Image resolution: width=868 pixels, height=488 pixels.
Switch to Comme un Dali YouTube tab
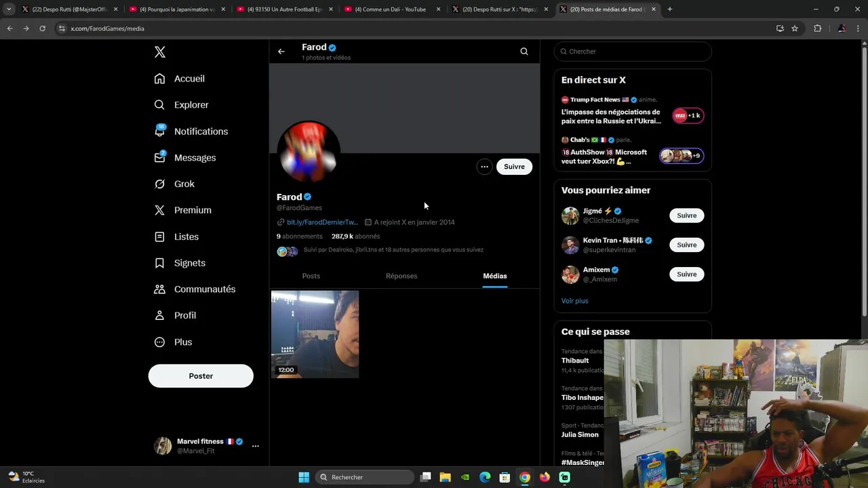[x=392, y=9]
